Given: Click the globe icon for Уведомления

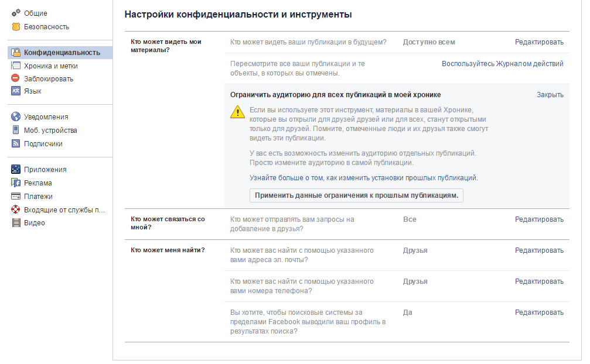Looking at the screenshot, I should 16,117.
